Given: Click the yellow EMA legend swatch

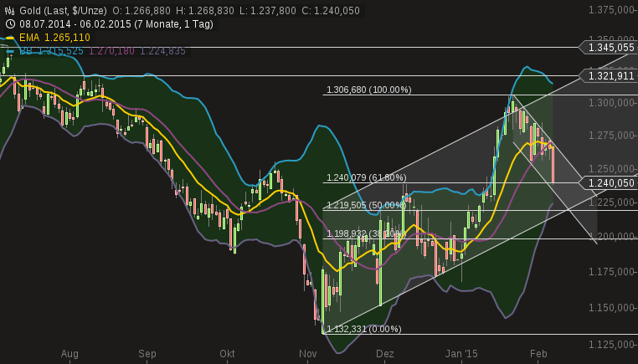Looking at the screenshot, I should [10, 38].
